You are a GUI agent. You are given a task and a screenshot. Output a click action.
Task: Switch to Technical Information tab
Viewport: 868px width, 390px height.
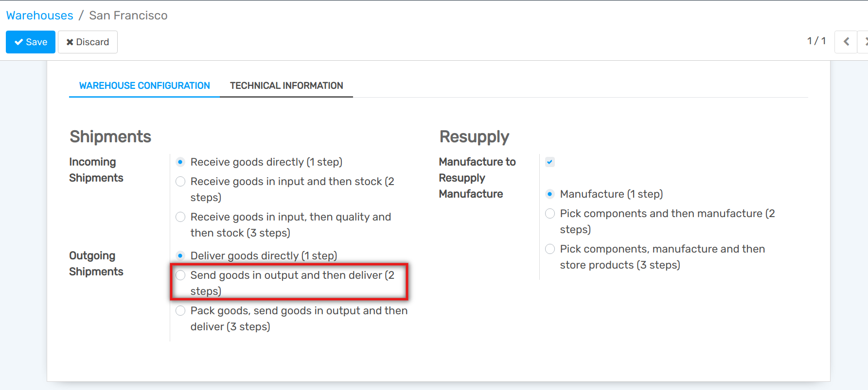[x=286, y=86]
